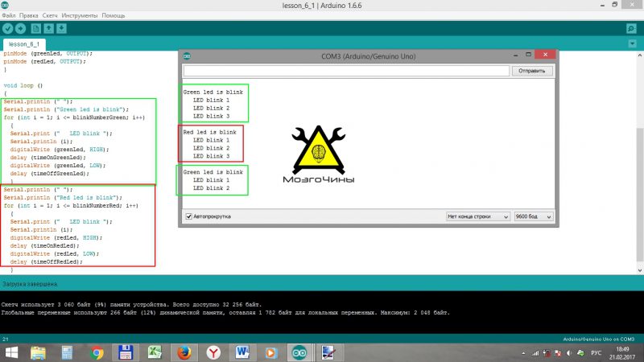Click the editor scrollbar up arrow
The height and width of the screenshot is (362, 644).
click(640, 56)
